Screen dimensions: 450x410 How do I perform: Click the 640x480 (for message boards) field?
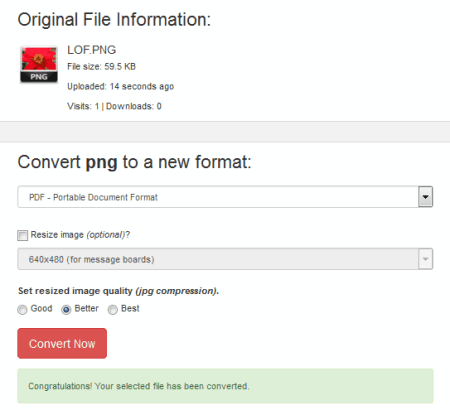pyautogui.click(x=225, y=259)
